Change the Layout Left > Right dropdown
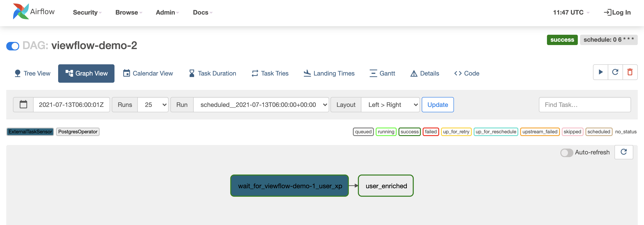The width and height of the screenshot is (644, 225). coord(390,104)
